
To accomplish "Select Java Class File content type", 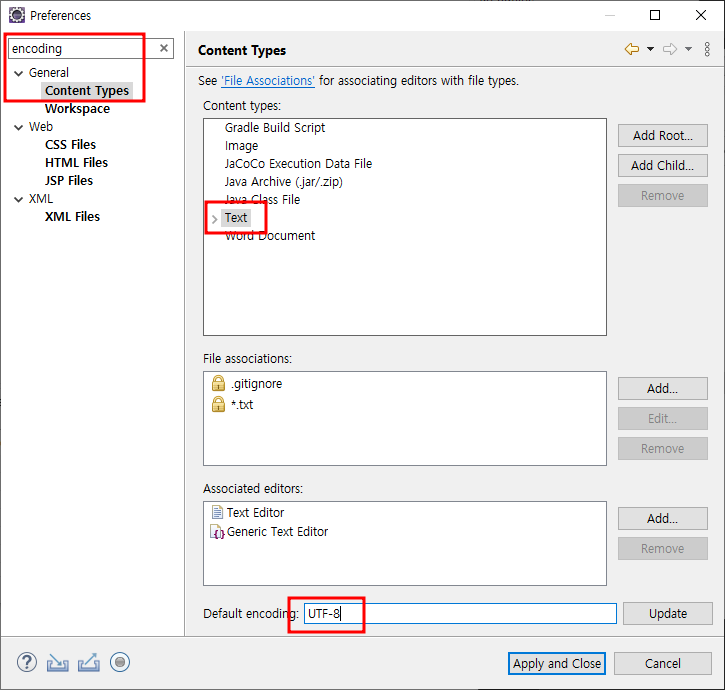I will [x=262, y=200].
